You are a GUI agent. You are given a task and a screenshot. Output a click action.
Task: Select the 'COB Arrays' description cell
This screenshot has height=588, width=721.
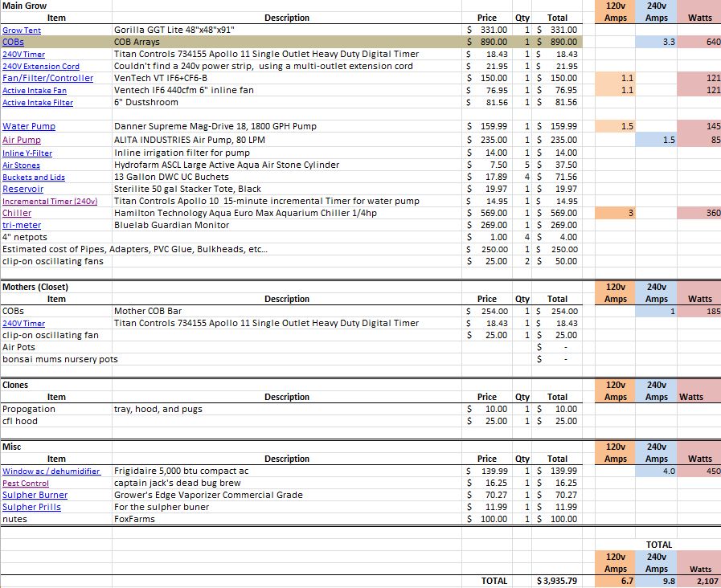click(287, 43)
